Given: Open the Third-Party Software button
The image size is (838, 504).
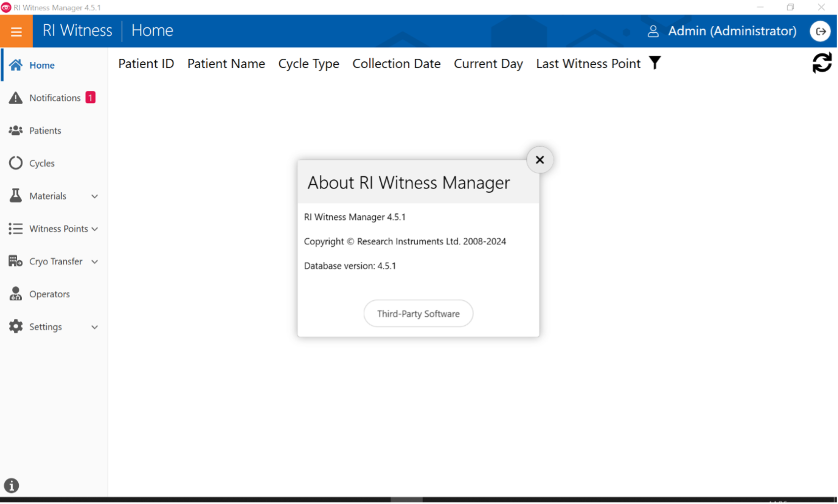Looking at the screenshot, I should click(x=418, y=314).
